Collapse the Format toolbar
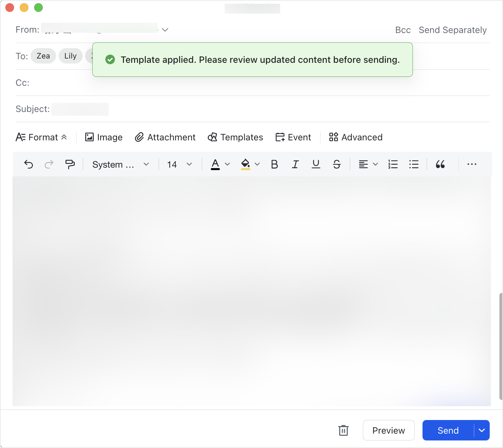This screenshot has height=448, width=503. [41, 137]
